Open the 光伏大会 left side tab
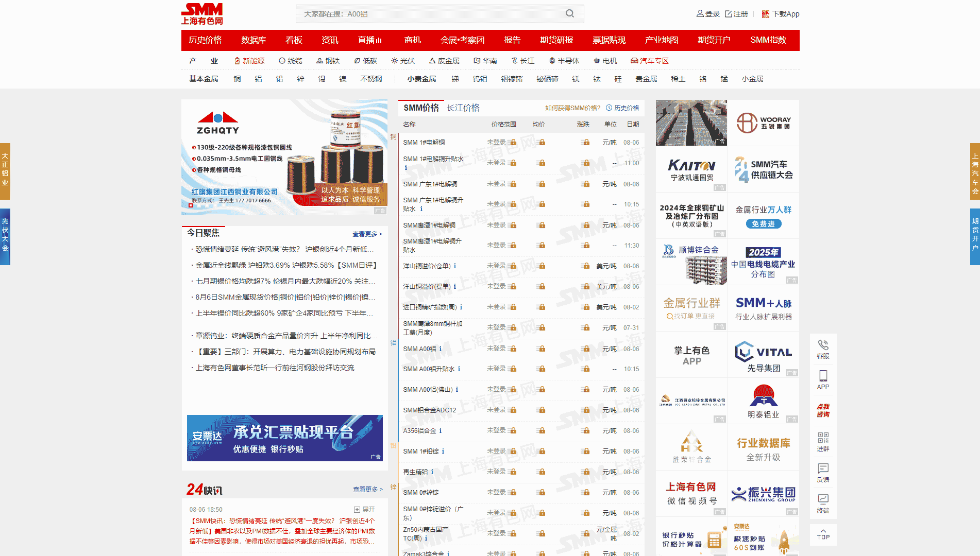 [5, 237]
